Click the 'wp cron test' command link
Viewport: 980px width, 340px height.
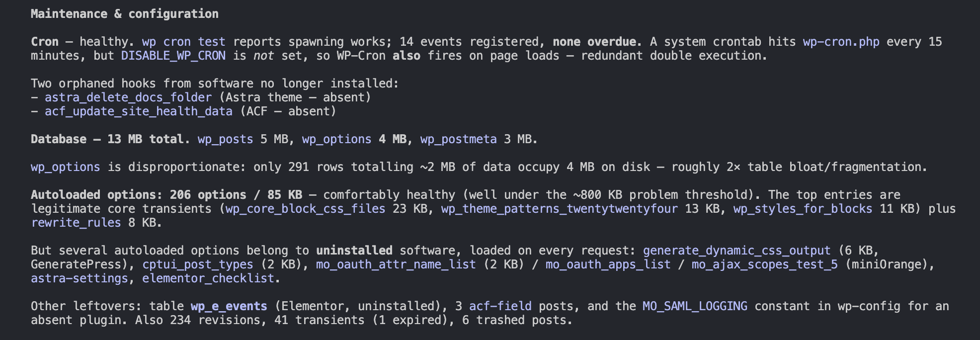tap(184, 42)
